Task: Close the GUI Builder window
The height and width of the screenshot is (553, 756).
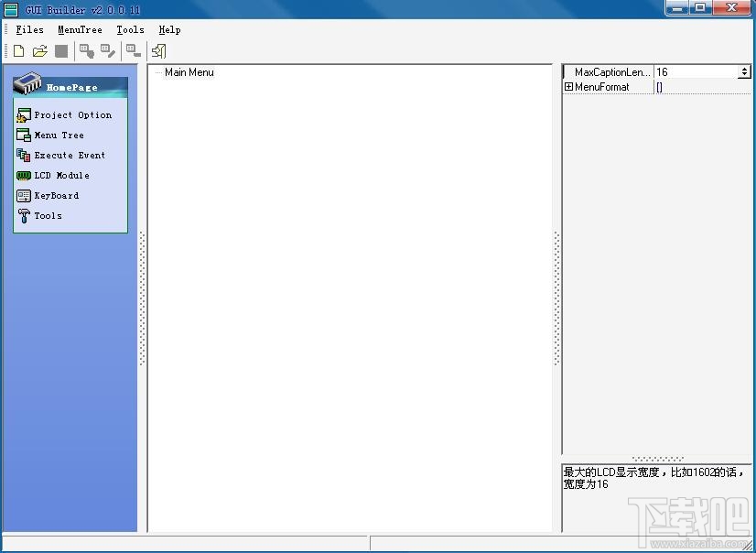Action: point(731,8)
